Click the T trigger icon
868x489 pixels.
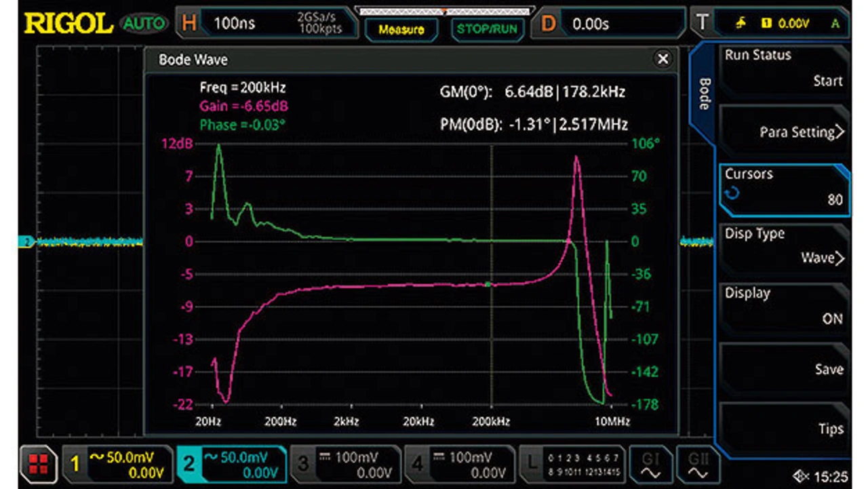[x=703, y=24]
